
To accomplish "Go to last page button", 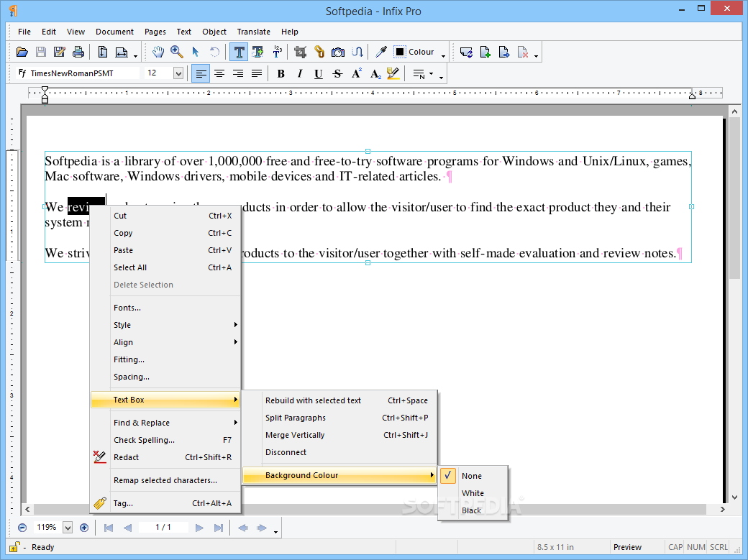I will [219, 528].
